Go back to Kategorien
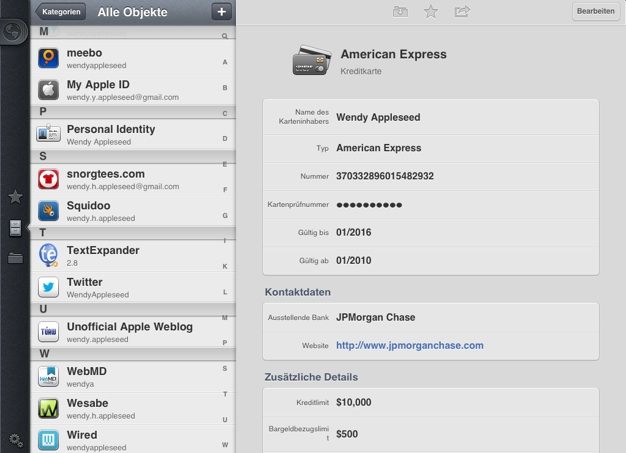 [x=61, y=12]
